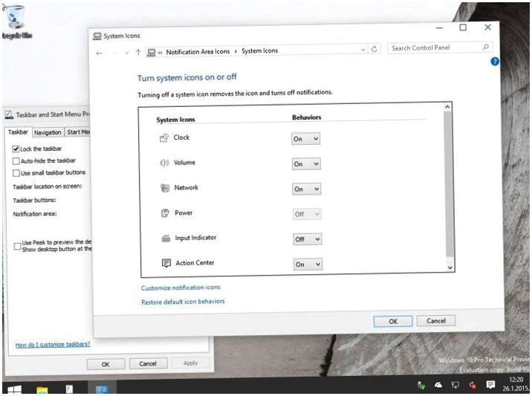Click the Action Center icon in list
532x396 pixels.
click(166, 263)
